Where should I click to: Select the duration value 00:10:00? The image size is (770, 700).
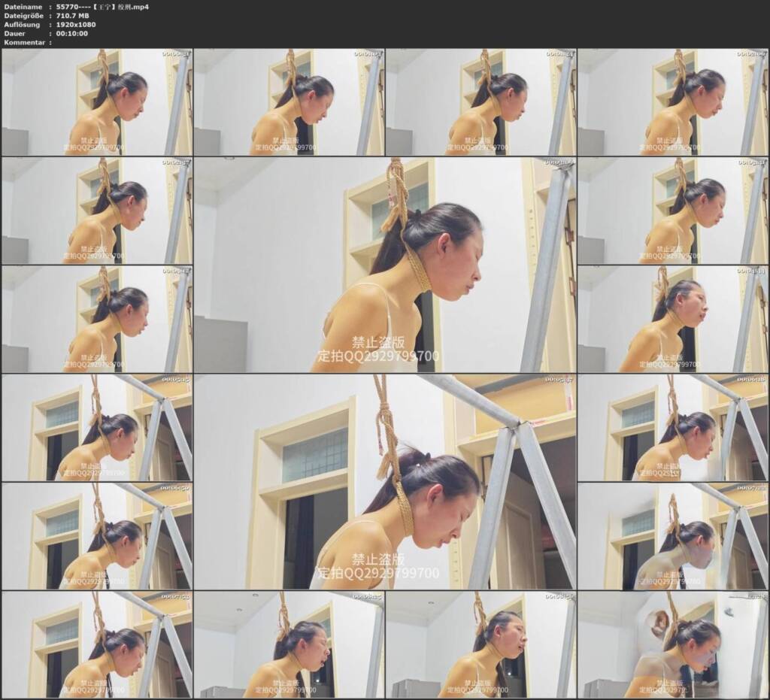click(72, 33)
